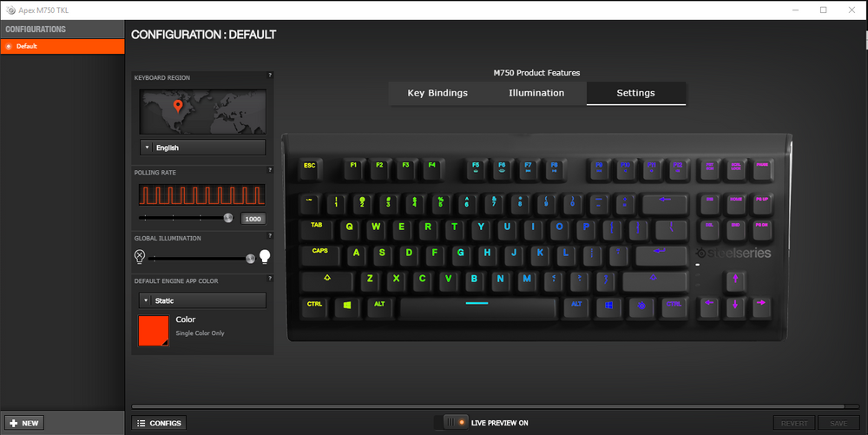Click the W key on keyboard
This screenshot has width=868, height=435.
point(376,229)
